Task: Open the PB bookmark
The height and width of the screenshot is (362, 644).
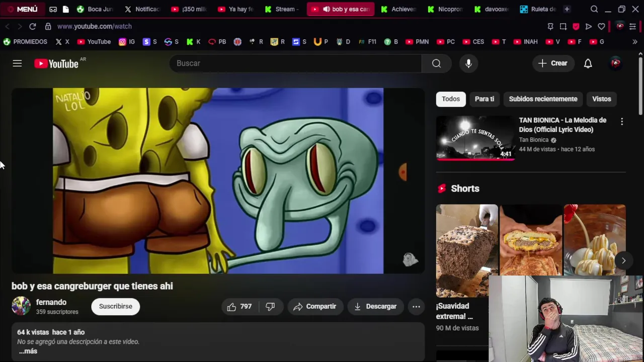Action: pyautogui.click(x=217, y=42)
